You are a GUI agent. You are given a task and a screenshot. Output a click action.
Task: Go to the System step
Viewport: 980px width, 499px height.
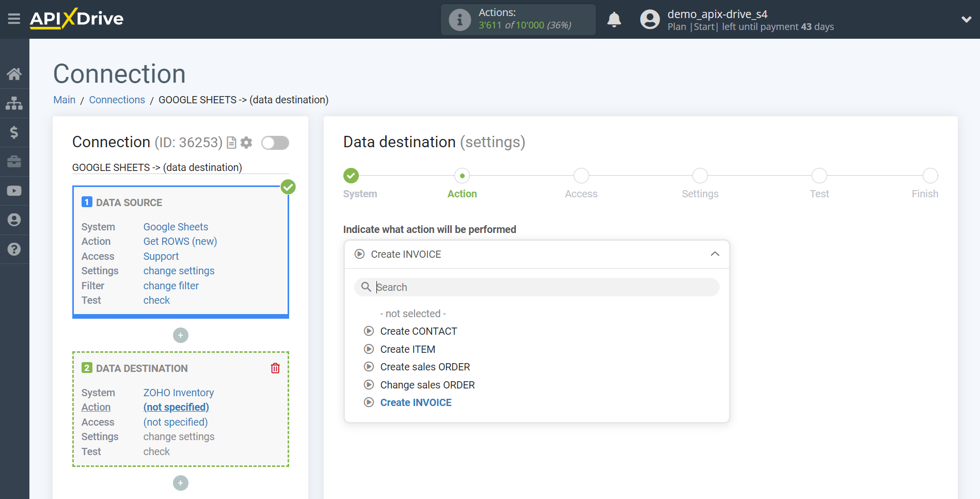click(x=351, y=176)
